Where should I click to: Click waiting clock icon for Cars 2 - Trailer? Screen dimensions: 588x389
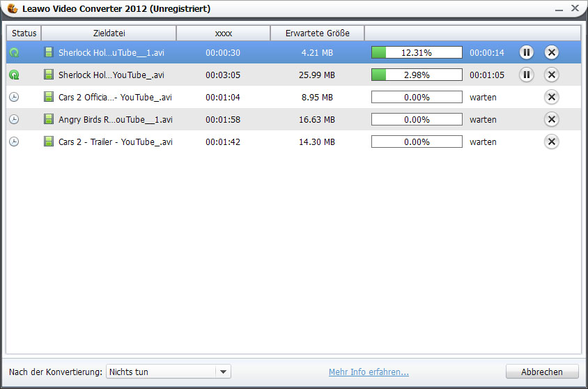coord(14,142)
